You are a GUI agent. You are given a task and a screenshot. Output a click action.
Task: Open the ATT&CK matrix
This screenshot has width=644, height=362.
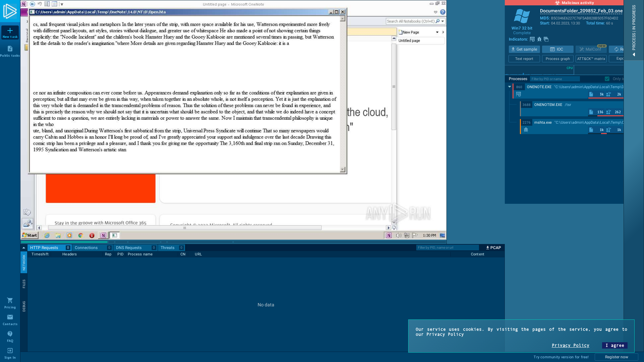591,59
